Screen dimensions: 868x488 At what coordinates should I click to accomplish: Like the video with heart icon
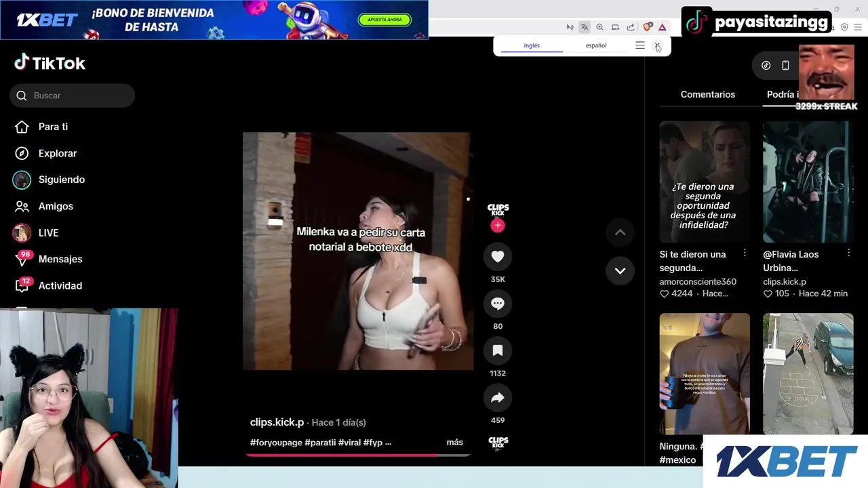coord(498,256)
